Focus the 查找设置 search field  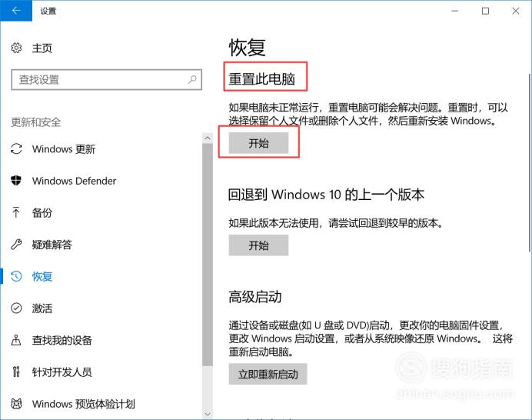pyautogui.click(x=107, y=80)
